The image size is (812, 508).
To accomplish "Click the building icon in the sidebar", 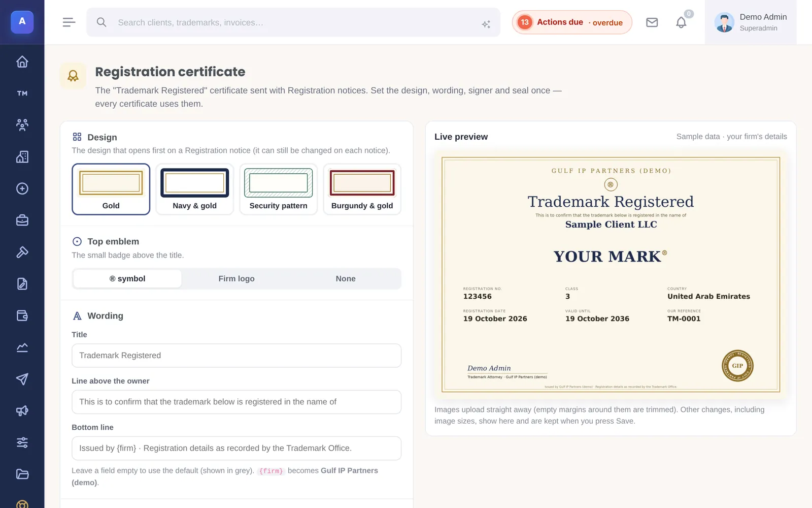I will click(22, 157).
